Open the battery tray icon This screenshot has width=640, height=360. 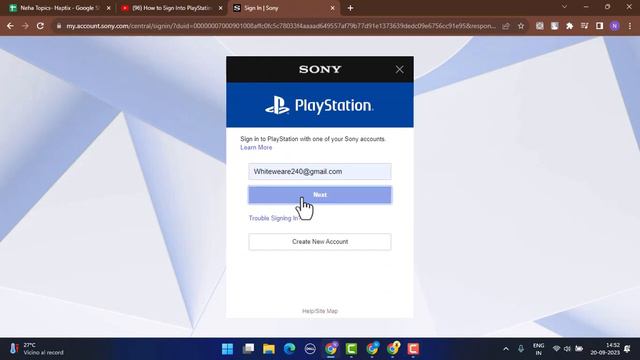(x=579, y=349)
